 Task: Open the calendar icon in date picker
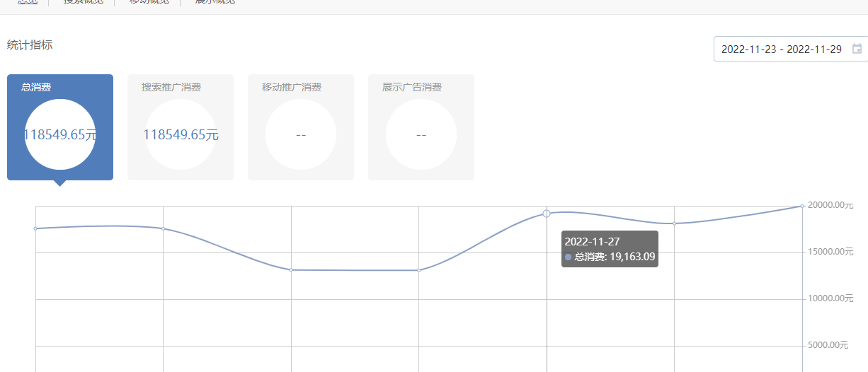coord(857,50)
